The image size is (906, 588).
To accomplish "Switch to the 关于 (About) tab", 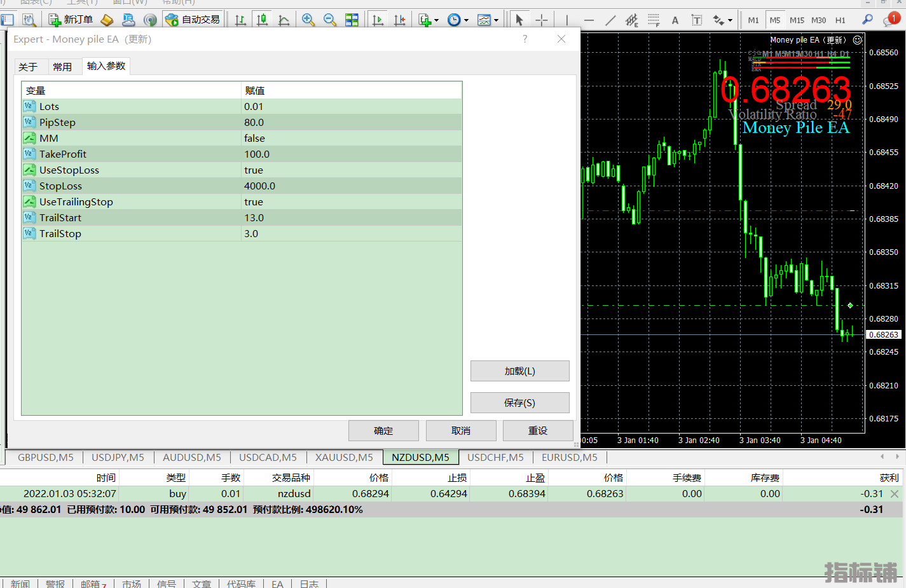I will pos(28,67).
